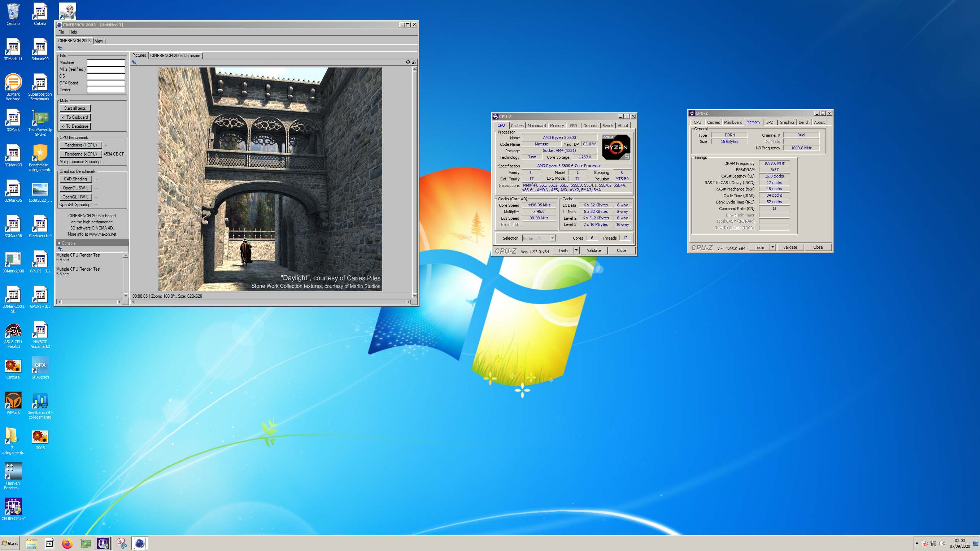
Task: Start C4D Shading test
Action: (x=75, y=179)
